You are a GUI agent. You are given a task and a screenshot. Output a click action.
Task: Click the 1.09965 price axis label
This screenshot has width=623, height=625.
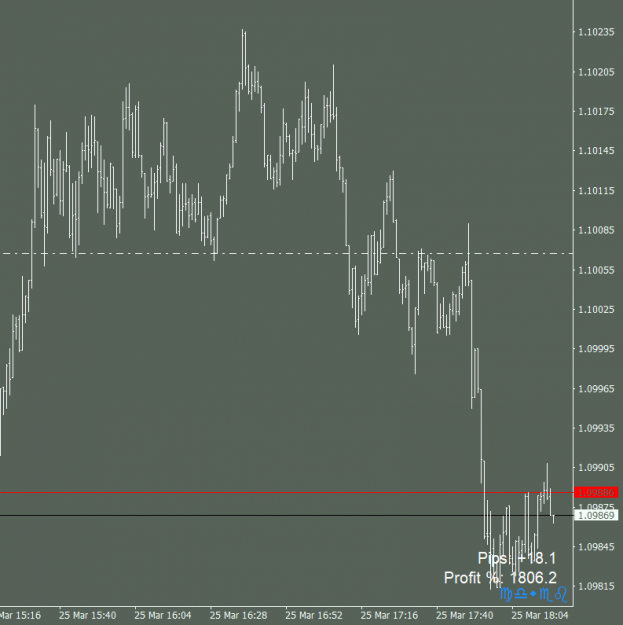pos(596,389)
